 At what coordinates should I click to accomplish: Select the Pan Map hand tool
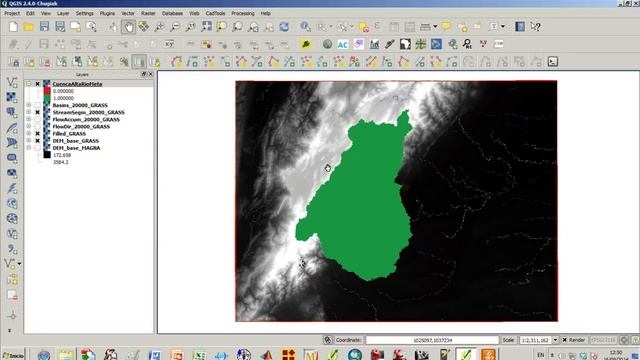click(x=129, y=27)
